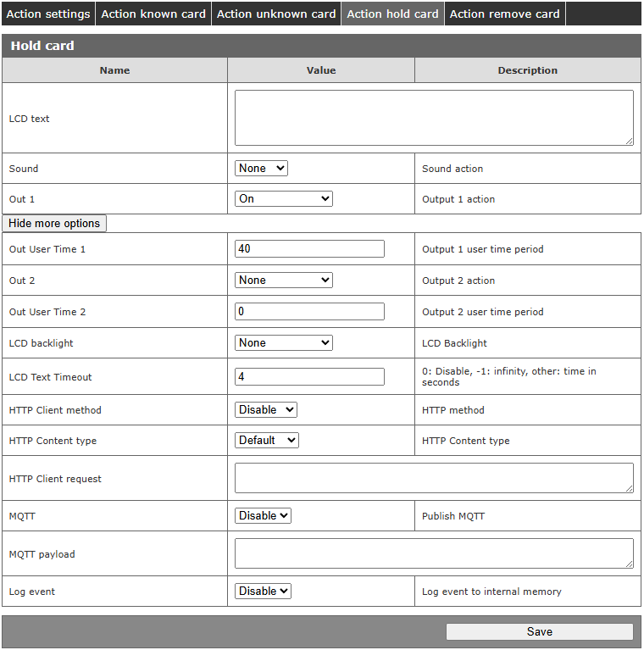
Task: Open the MQTT publish dropdown
Action: pos(263,516)
